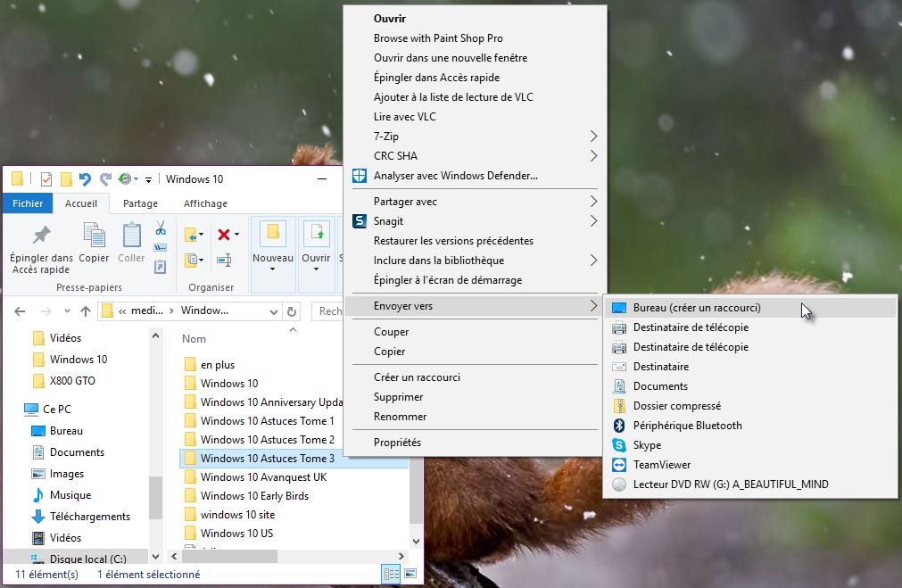The width and height of the screenshot is (902, 588).
Task: Click the Rename icon in Organiser group
Action: click(x=224, y=261)
